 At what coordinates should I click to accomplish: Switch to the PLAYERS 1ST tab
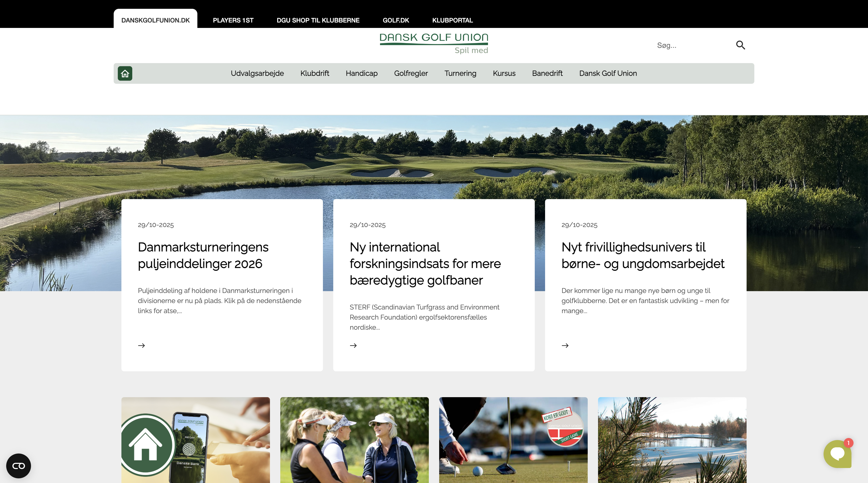(x=233, y=20)
